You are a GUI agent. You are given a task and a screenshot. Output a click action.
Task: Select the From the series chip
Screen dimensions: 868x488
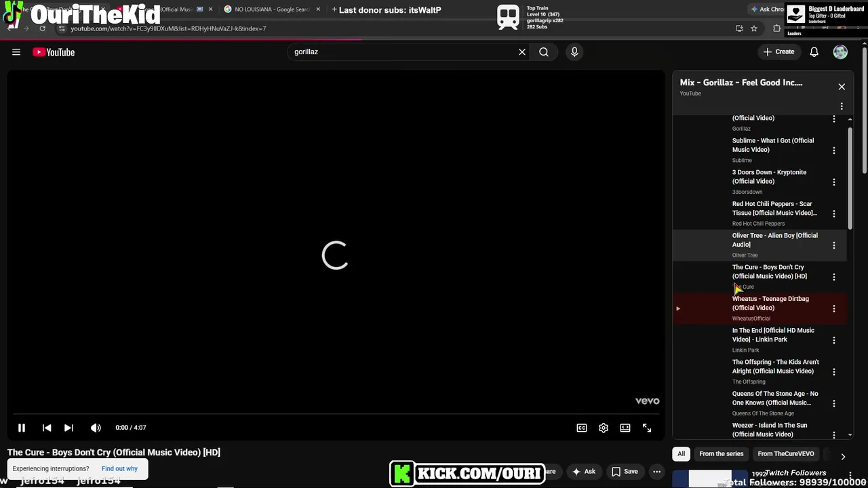[721, 454]
